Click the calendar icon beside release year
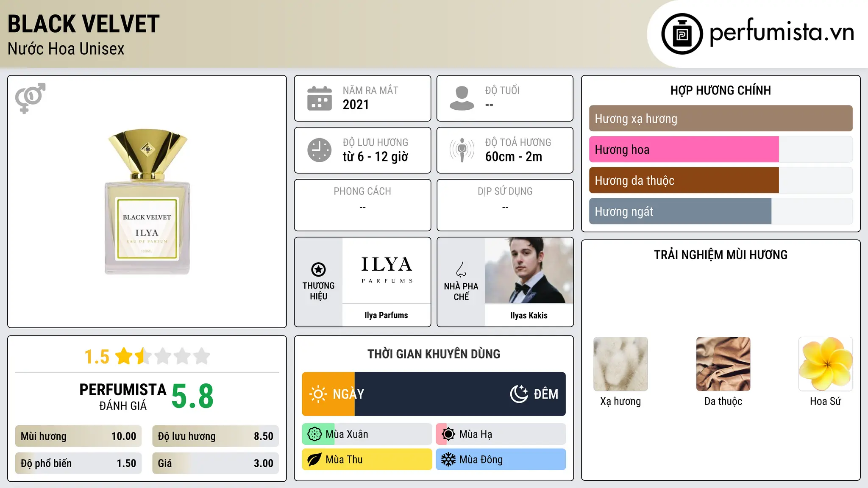The height and width of the screenshot is (488, 868). (x=320, y=98)
